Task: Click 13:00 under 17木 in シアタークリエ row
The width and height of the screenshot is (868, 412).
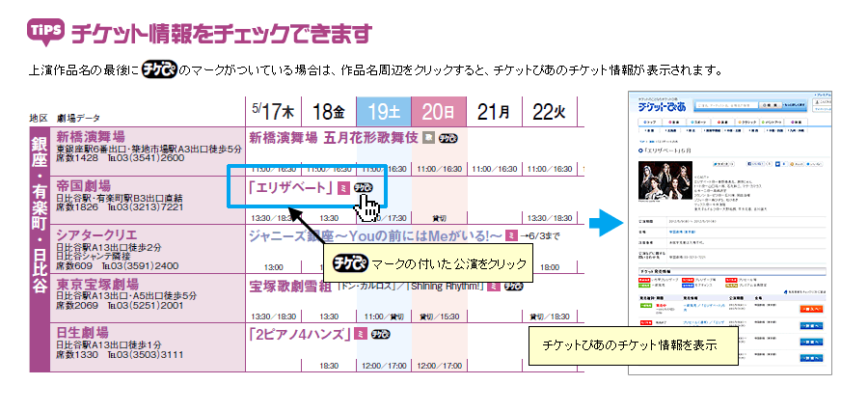Action: [274, 267]
